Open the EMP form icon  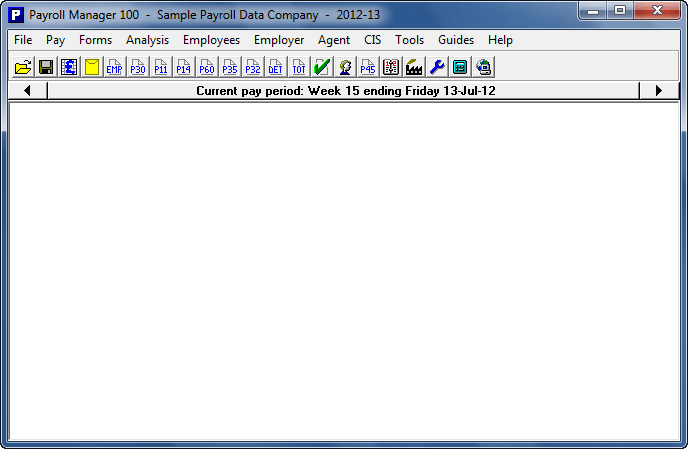[115, 67]
